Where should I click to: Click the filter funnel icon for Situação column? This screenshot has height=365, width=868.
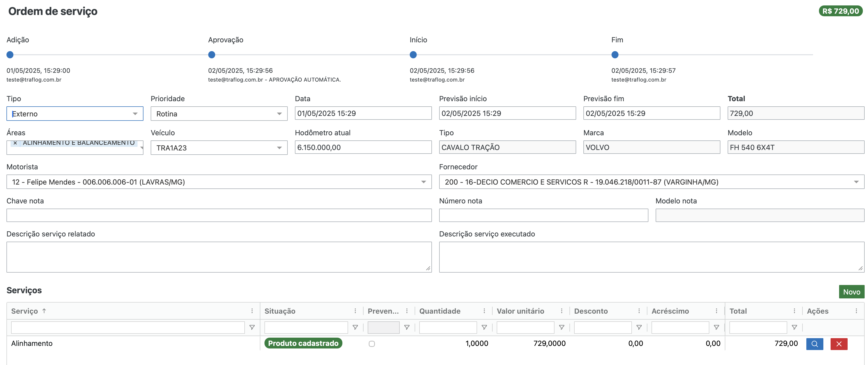point(355,327)
